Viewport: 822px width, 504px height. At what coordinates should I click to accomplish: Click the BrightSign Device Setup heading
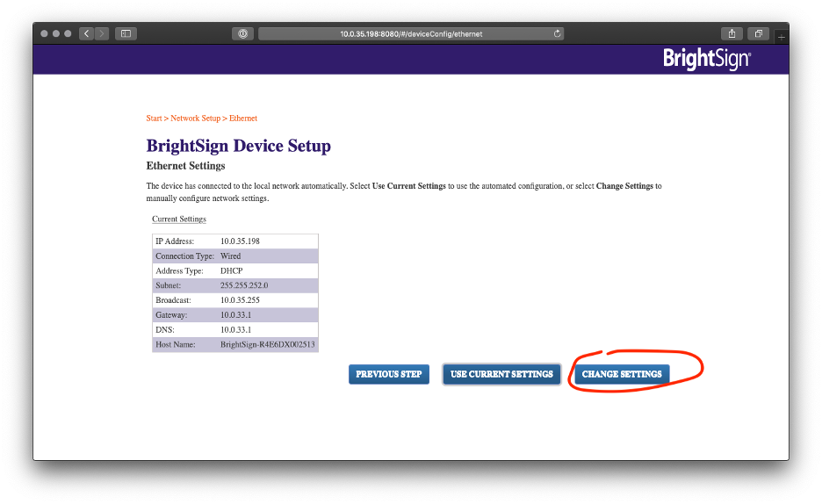pos(239,146)
